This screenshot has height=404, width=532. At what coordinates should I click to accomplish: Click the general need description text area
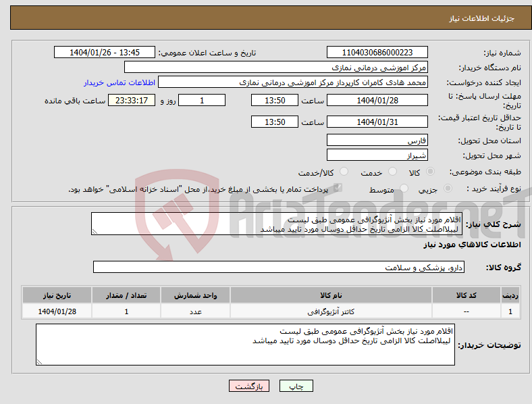[277, 224]
